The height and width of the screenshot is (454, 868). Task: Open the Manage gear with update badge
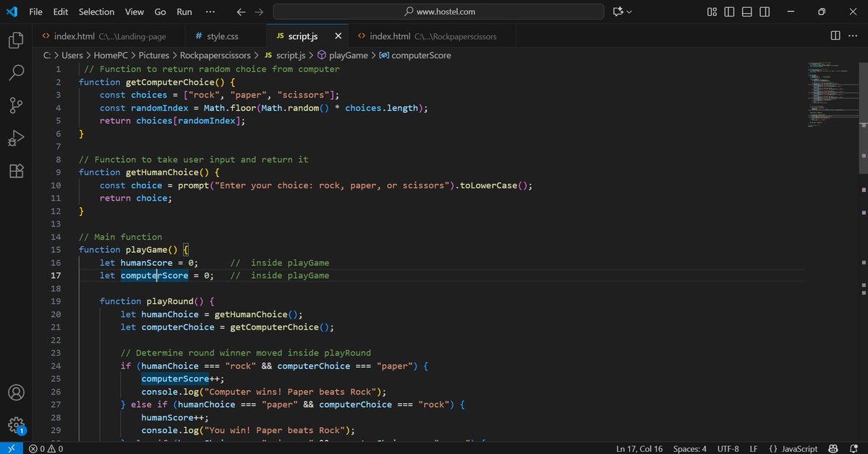pos(16,426)
